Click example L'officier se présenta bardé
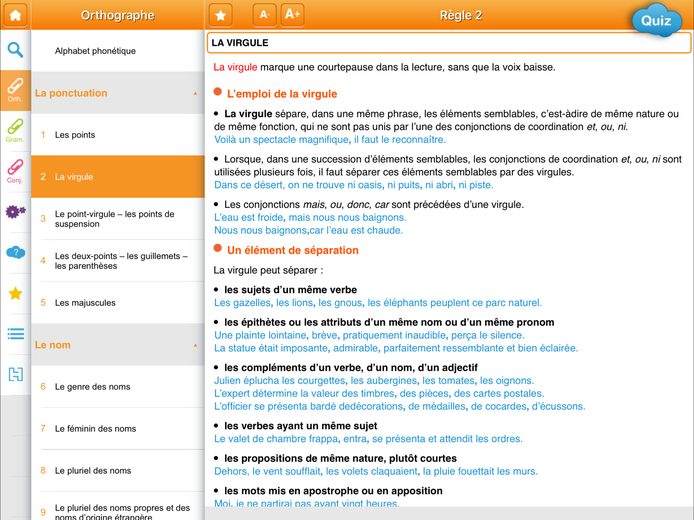This screenshot has width=694, height=520. click(x=400, y=406)
